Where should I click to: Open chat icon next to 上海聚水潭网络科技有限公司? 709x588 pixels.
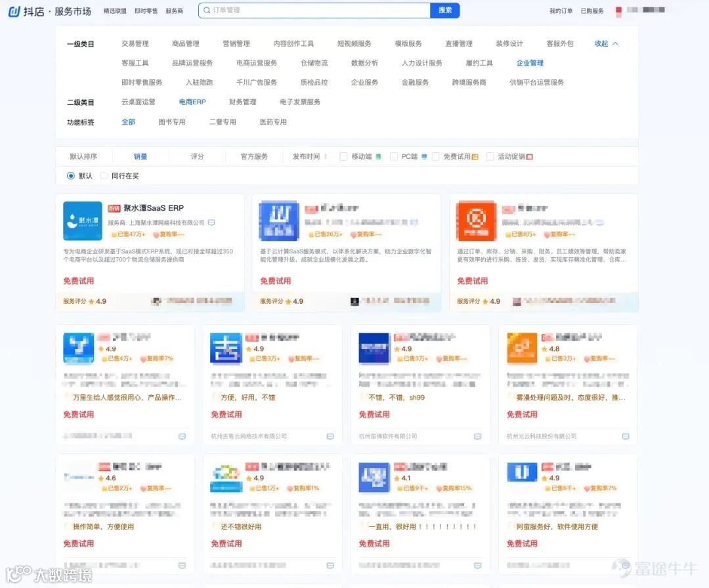point(211,222)
